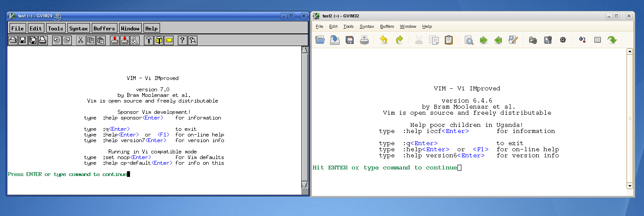Viewport: 644px width, 216px height.
Task: Open the Help menu in GVIM29
Action: pyautogui.click(x=151, y=28)
